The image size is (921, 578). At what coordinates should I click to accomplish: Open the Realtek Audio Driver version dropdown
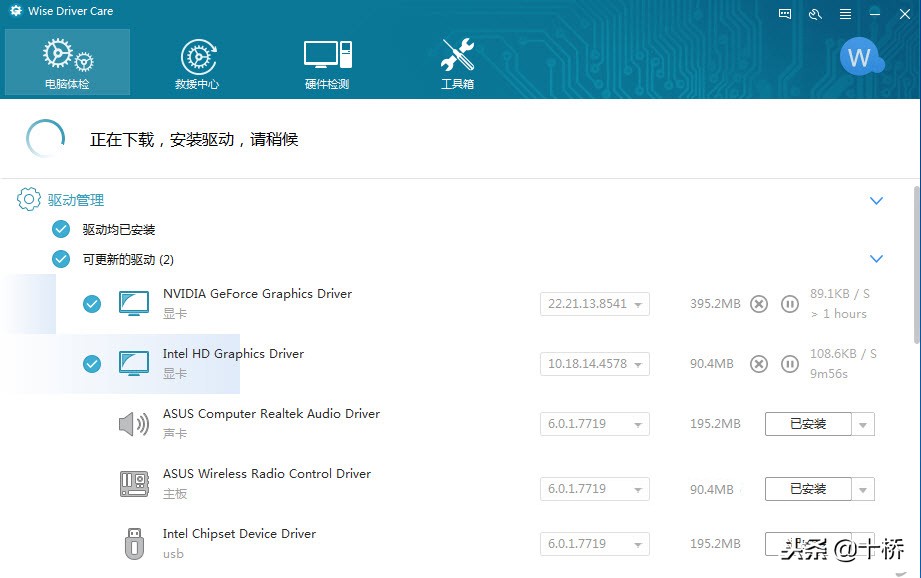639,423
